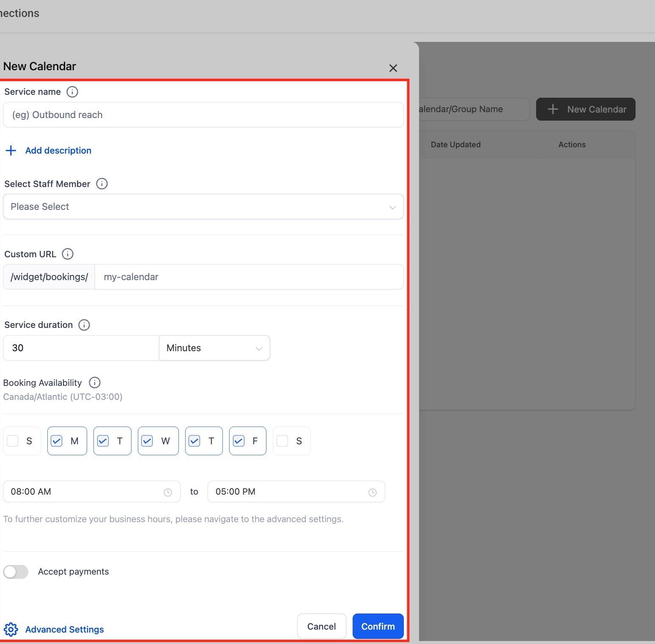Click the clock icon in end time field

pos(373,492)
